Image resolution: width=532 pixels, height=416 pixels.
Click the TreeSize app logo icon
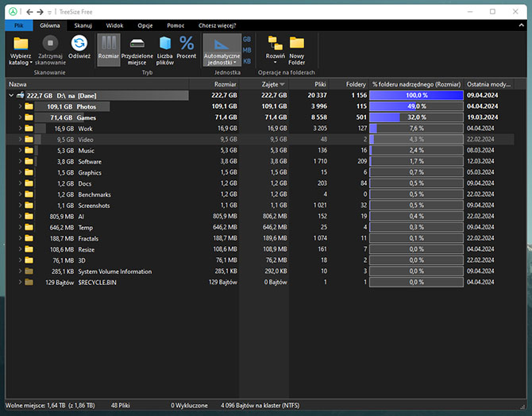[13, 12]
